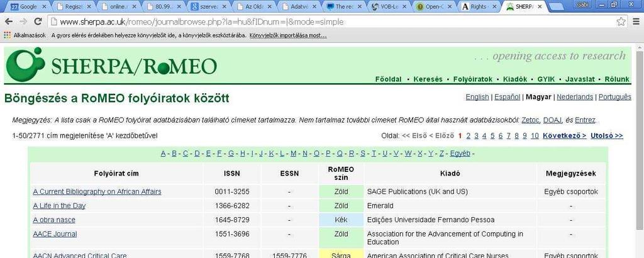Open the GYIK menu link

coord(546,79)
